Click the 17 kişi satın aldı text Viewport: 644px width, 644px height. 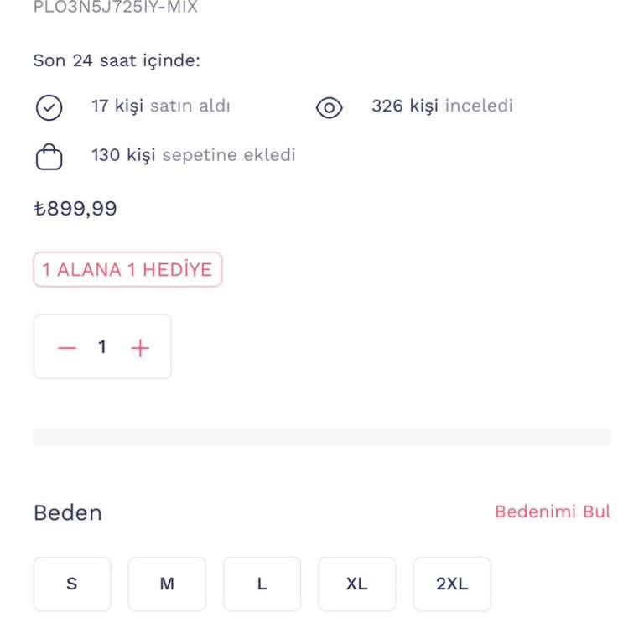(161, 106)
